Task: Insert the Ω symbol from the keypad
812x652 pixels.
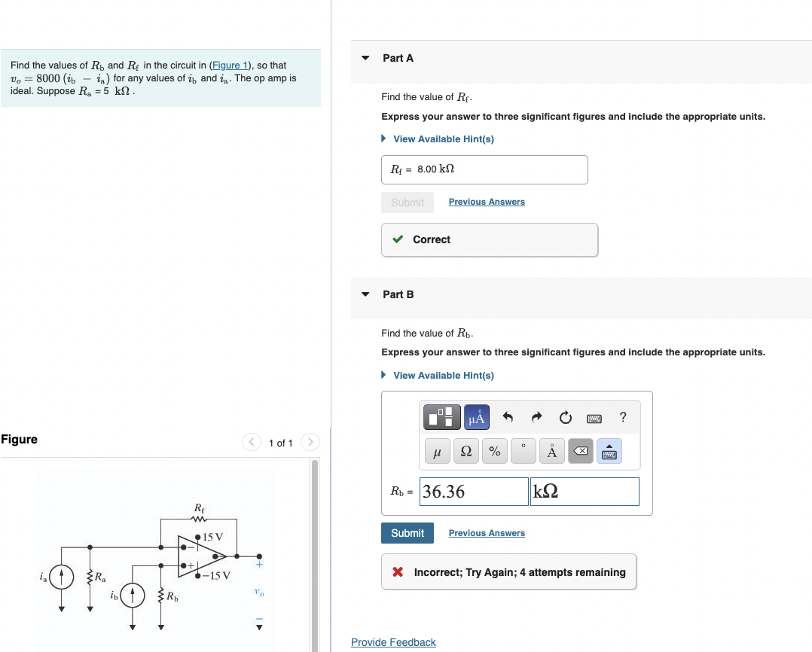Action: (466, 451)
